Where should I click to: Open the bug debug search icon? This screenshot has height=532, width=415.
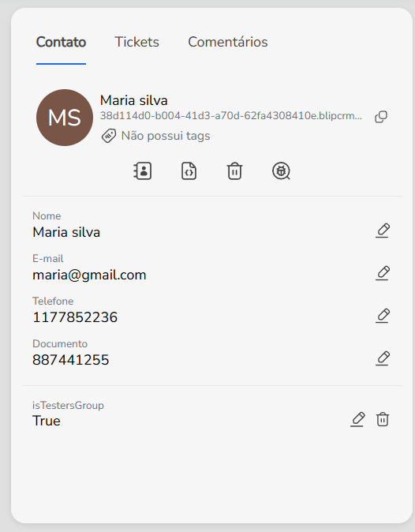click(281, 170)
